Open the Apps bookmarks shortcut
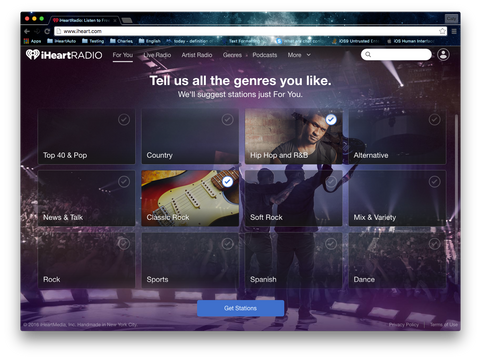Viewport: 481px width, 360px height. click(x=32, y=41)
